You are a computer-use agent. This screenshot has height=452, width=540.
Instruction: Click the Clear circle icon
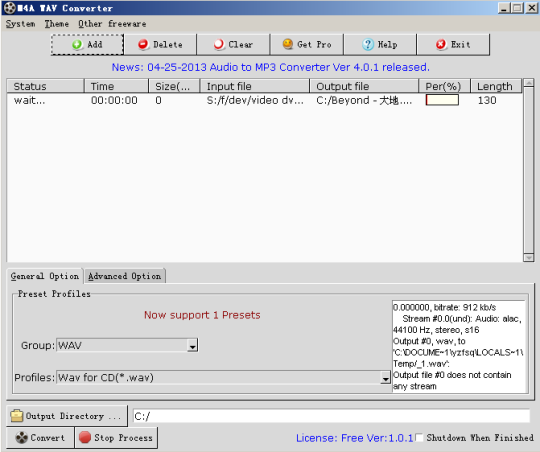pyautogui.click(x=219, y=44)
